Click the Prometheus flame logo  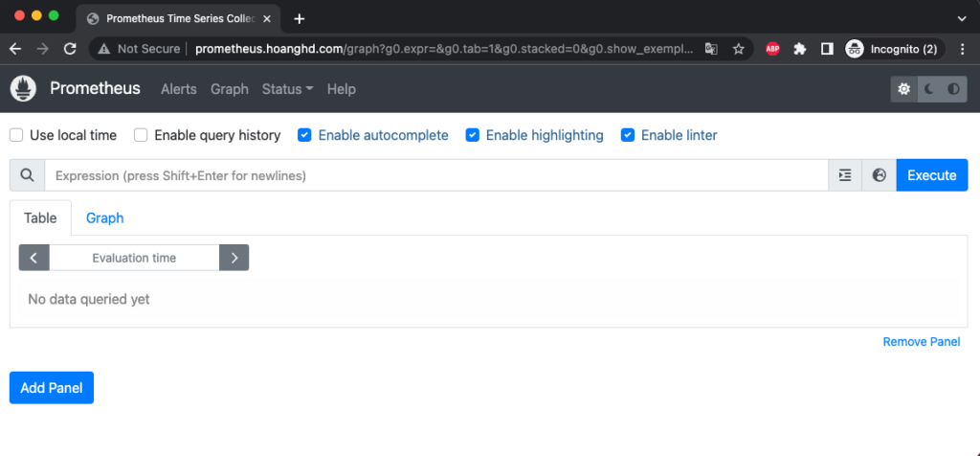tap(23, 89)
